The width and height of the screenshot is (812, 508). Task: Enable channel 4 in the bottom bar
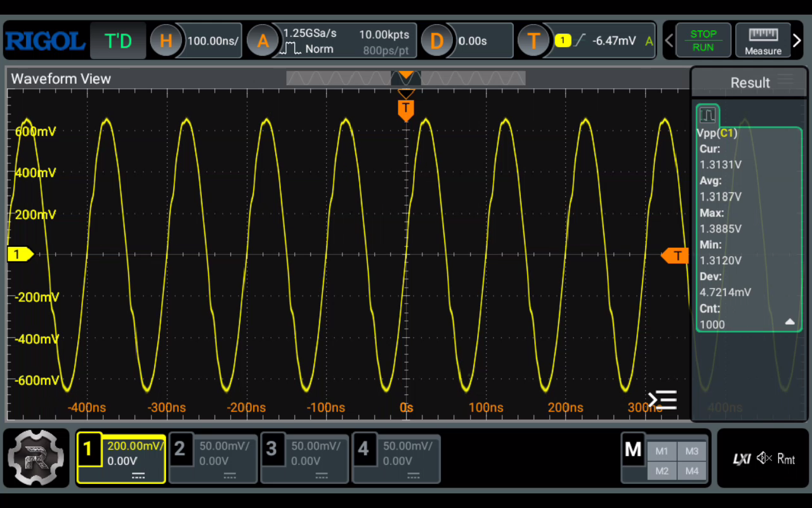tap(396, 458)
